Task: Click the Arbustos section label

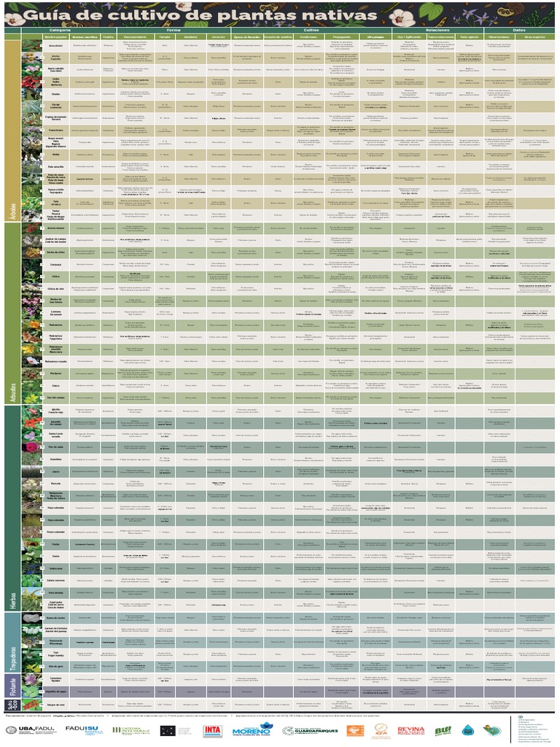Action: click(13, 392)
